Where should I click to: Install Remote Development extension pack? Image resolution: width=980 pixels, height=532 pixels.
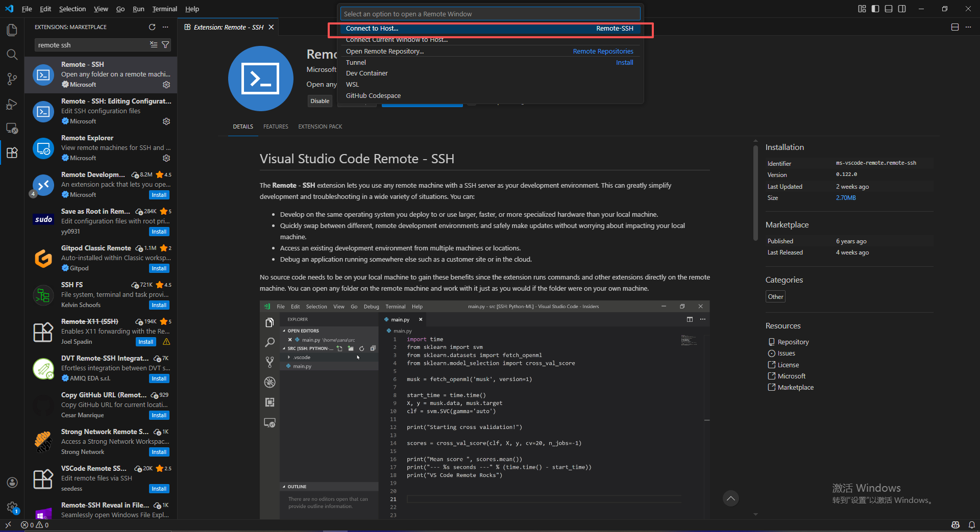tap(159, 195)
